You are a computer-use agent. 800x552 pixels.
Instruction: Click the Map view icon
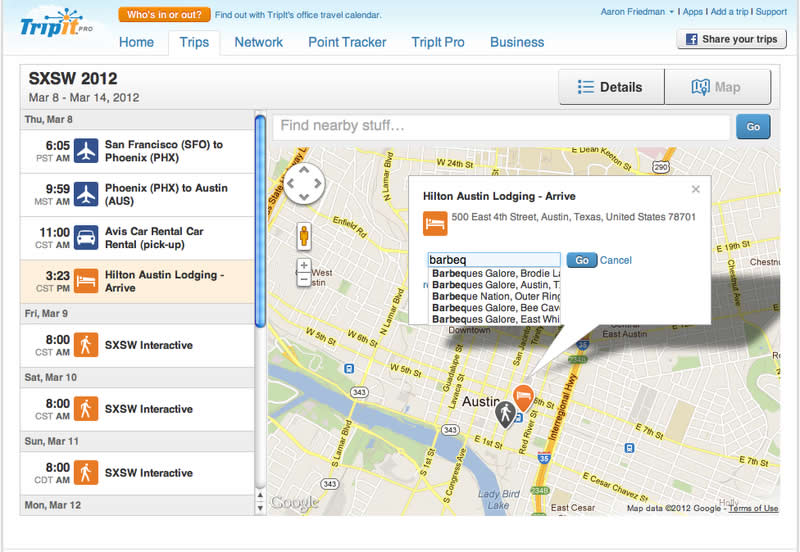point(701,87)
